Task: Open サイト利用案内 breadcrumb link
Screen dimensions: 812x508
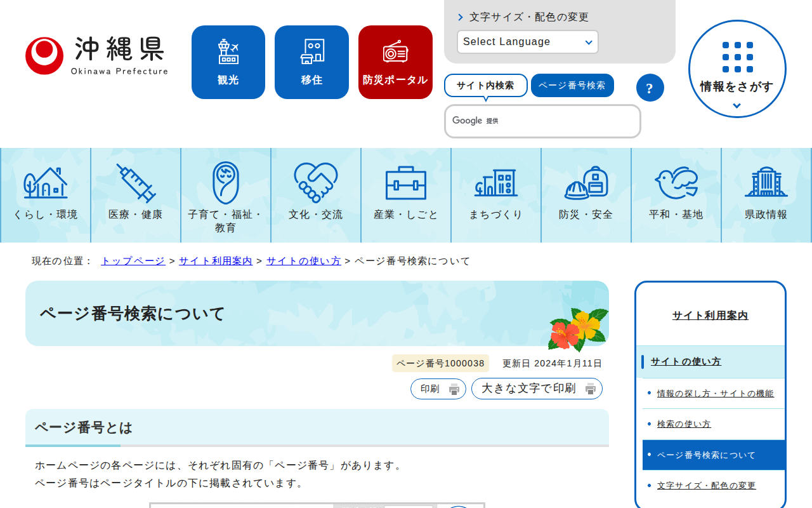Action: pyautogui.click(x=216, y=261)
